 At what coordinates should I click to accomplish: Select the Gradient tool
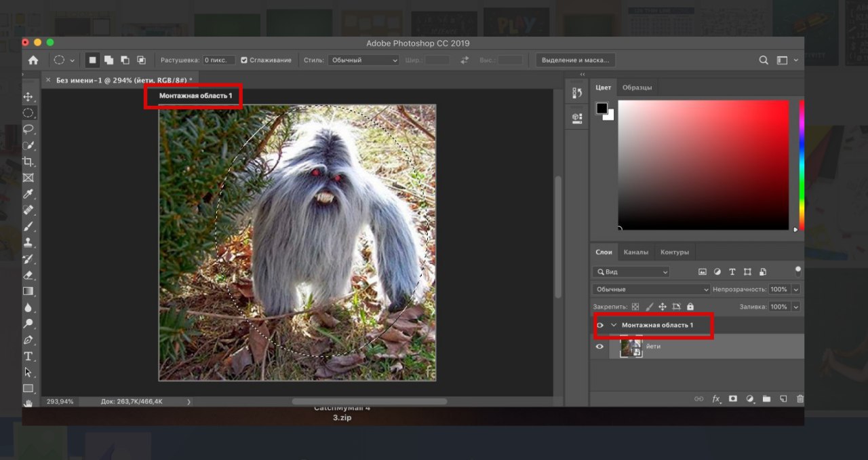coord(28,291)
